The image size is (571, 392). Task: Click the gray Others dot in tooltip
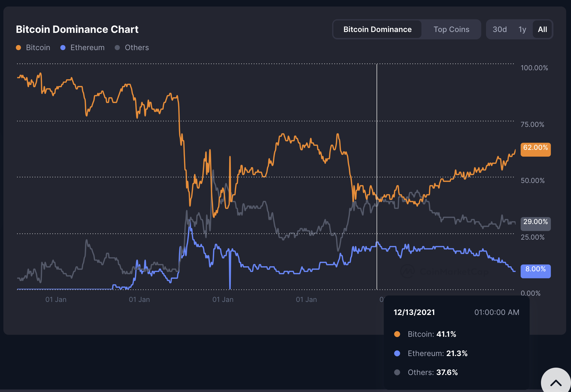pyautogui.click(x=397, y=372)
